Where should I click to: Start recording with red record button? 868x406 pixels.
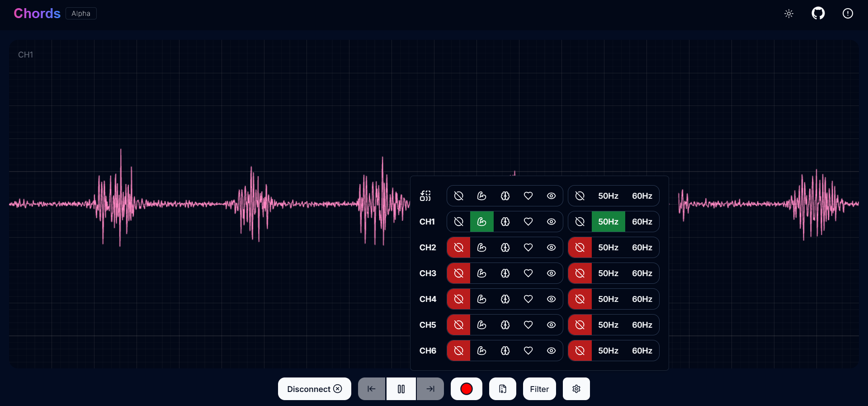click(x=467, y=389)
